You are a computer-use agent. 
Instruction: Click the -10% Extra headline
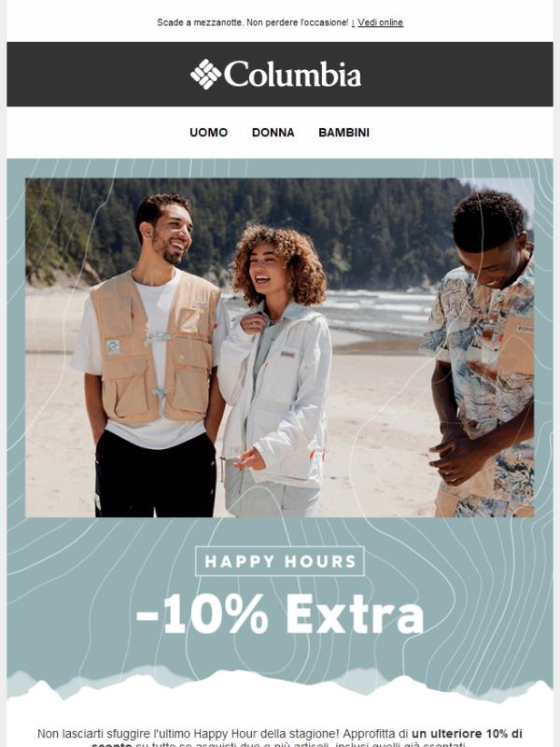coord(280,614)
